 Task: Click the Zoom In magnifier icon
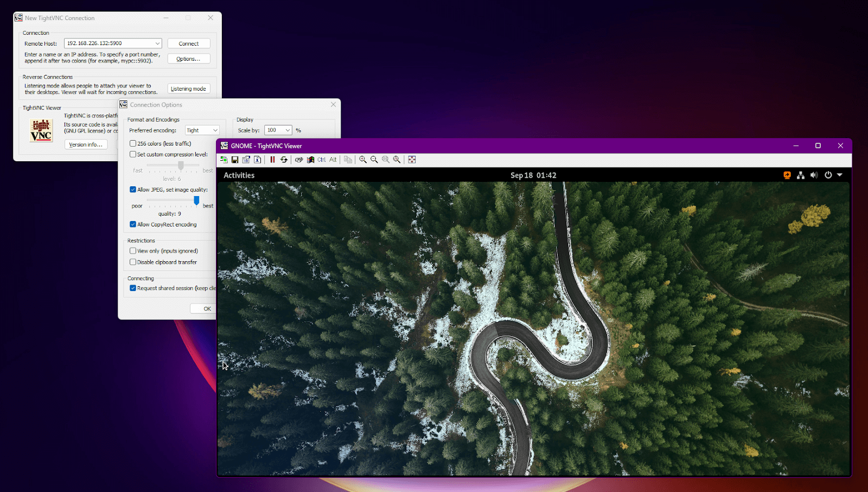363,160
